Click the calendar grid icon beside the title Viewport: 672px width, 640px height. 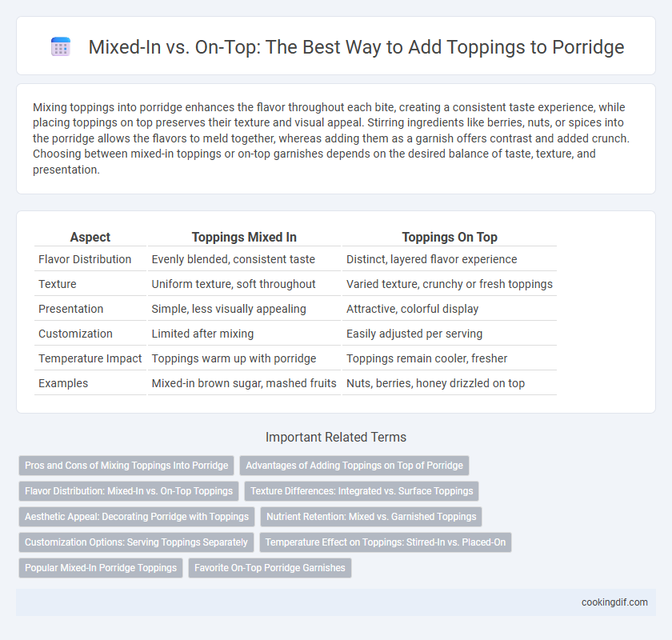click(x=61, y=46)
